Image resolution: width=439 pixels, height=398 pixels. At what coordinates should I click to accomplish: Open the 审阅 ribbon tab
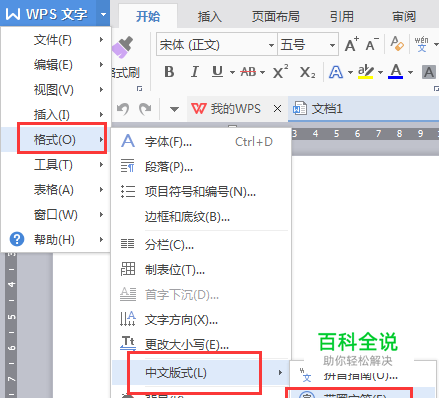tap(404, 16)
